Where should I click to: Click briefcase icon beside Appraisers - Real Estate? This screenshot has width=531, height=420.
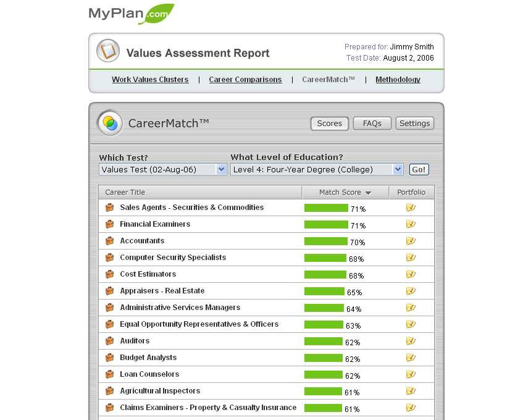(x=109, y=291)
